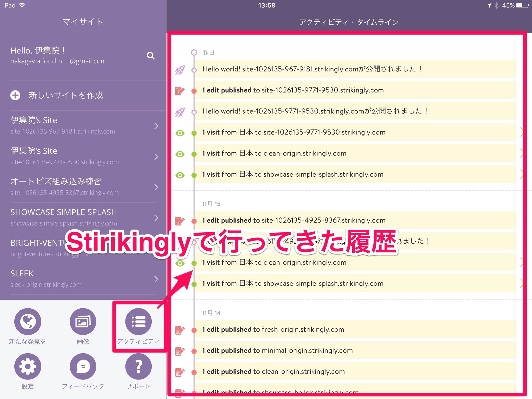Click eye icon beside yesterday's showcase-simple-splash visit
The width and height of the screenshot is (532, 399).
(180, 175)
